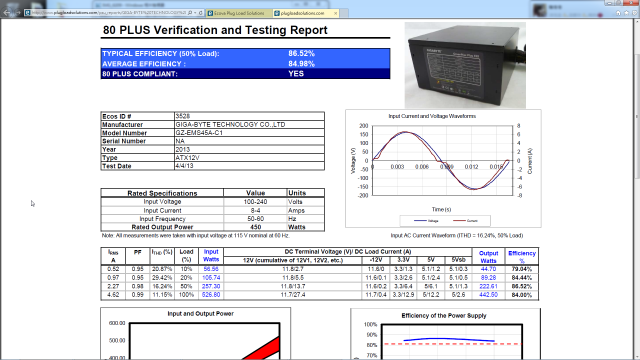Click the Input Current and Voltage Waveforms chart

(443, 168)
